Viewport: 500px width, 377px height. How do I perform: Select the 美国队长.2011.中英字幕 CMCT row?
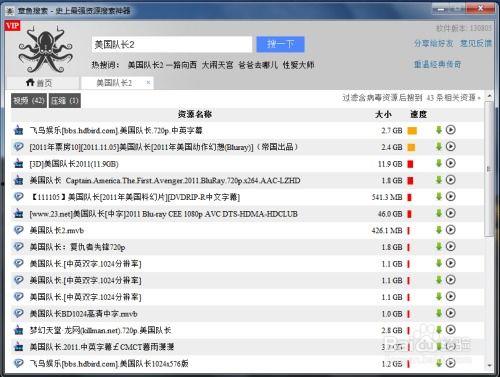pyautogui.click(x=247, y=347)
